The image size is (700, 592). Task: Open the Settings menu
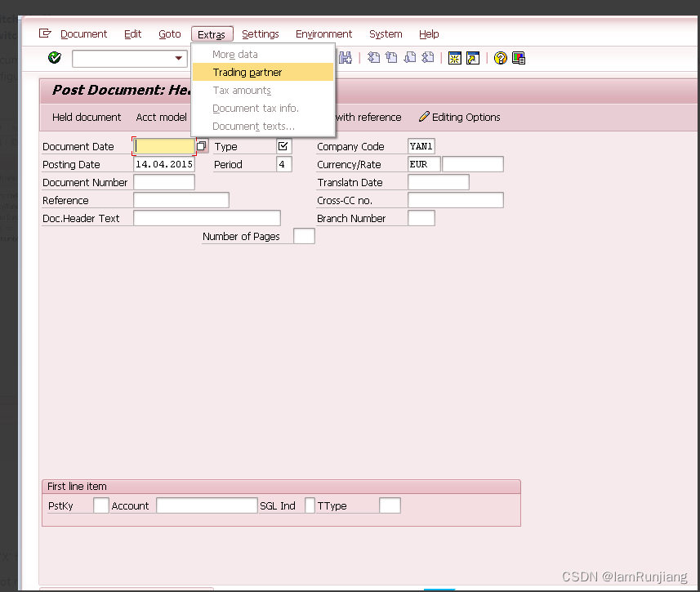(261, 34)
